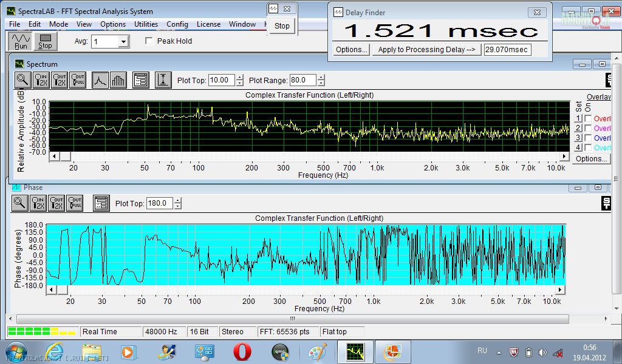622x364 pixels.
Task: Click the Phase Plot Top input field
Action: (x=160, y=203)
